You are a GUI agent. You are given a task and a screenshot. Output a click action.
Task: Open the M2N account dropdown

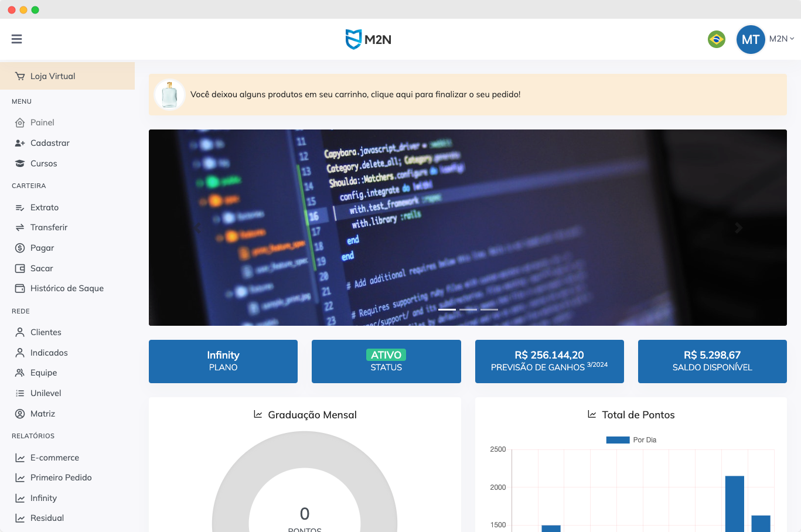click(x=781, y=39)
